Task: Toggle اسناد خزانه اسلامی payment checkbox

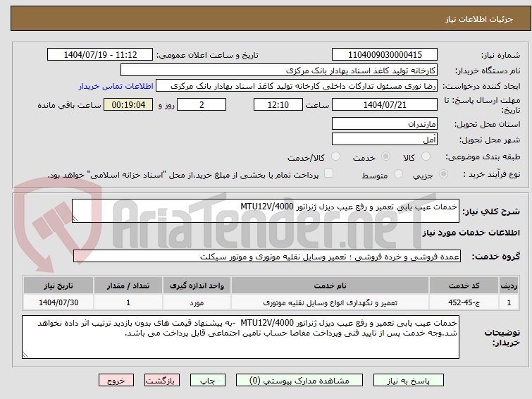Action: (328, 173)
